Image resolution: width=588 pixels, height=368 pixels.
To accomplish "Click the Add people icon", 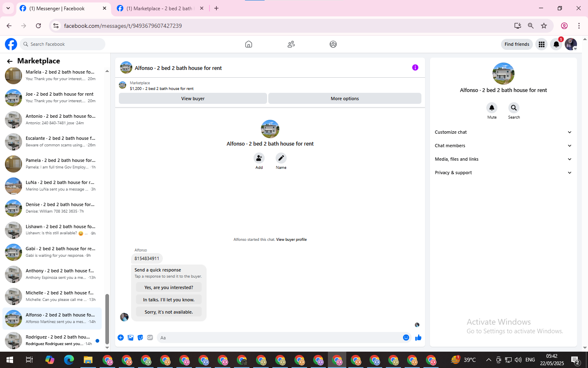I will (x=259, y=158).
